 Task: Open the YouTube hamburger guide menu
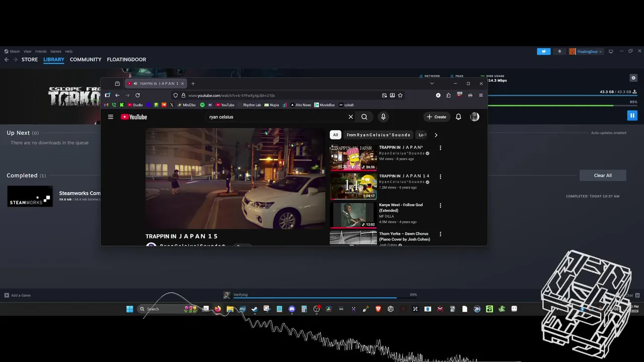[x=111, y=117]
